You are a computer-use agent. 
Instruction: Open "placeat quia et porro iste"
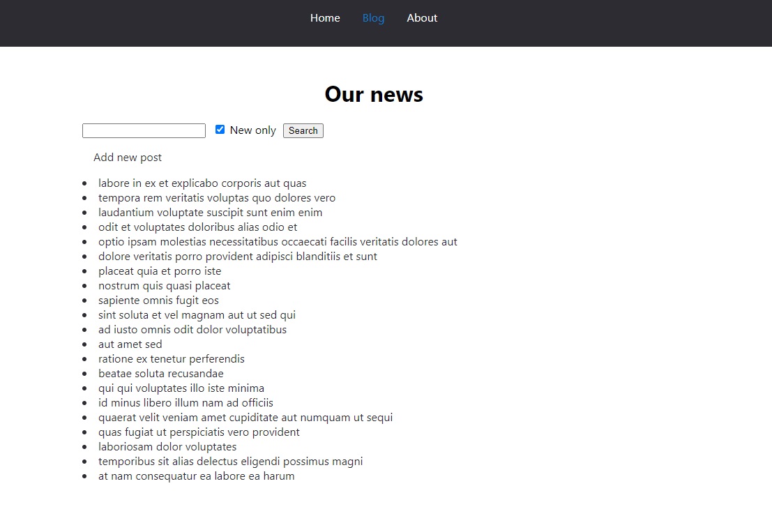click(x=160, y=271)
